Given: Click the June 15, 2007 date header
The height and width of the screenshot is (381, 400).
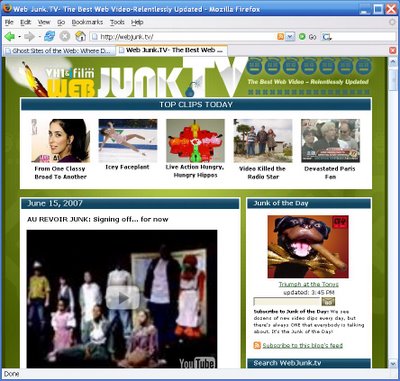Looking at the screenshot, I should point(55,203).
